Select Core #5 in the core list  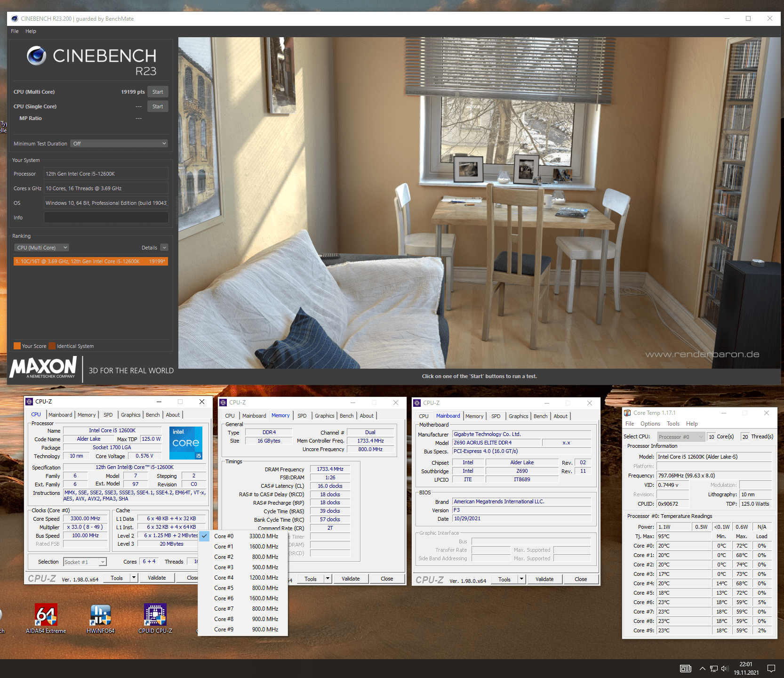243,588
